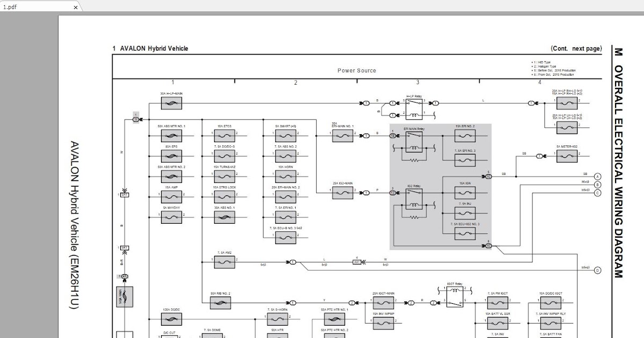Click the AA1 junction connector symbol

[x=357, y=262]
